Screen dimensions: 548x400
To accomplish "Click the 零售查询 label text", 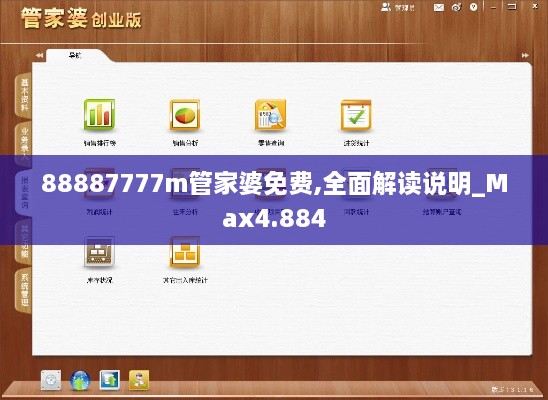I will [x=271, y=143].
